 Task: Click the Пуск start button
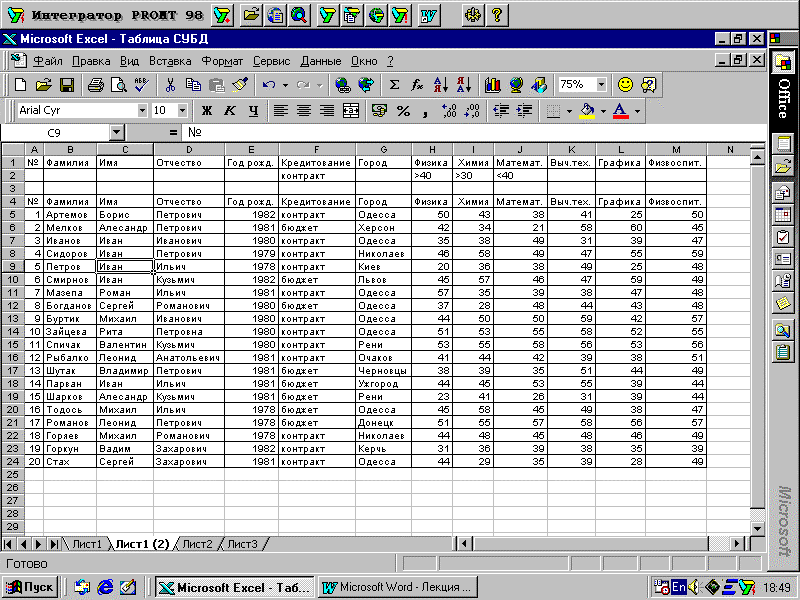(x=30, y=587)
